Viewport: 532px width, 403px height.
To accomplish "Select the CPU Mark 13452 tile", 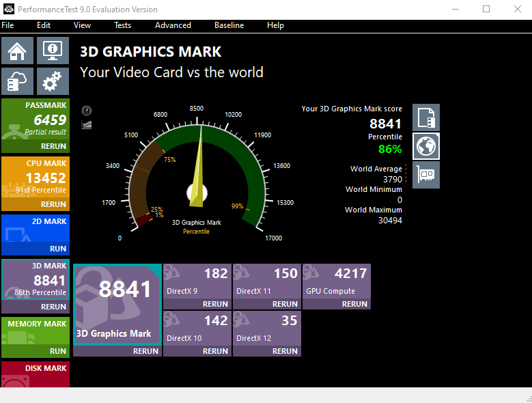I will point(36,177).
